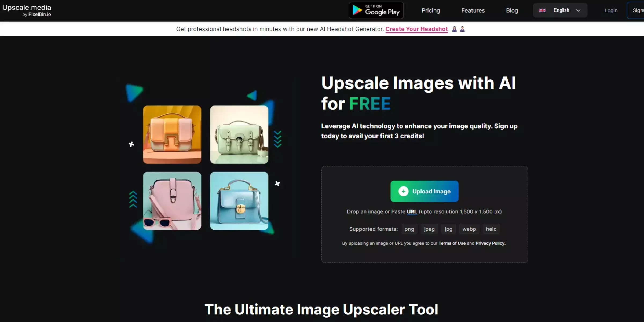This screenshot has width=644, height=322.
Task: Click the Upscale.media logo
Action: [x=27, y=10]
